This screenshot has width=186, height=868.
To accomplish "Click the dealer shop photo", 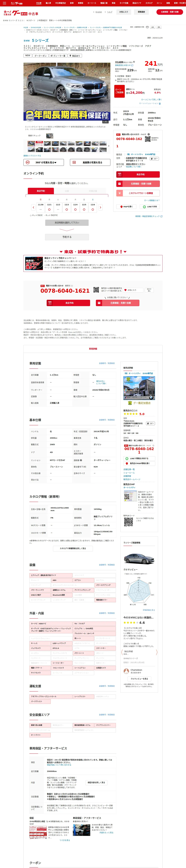I will coord(139,388).
